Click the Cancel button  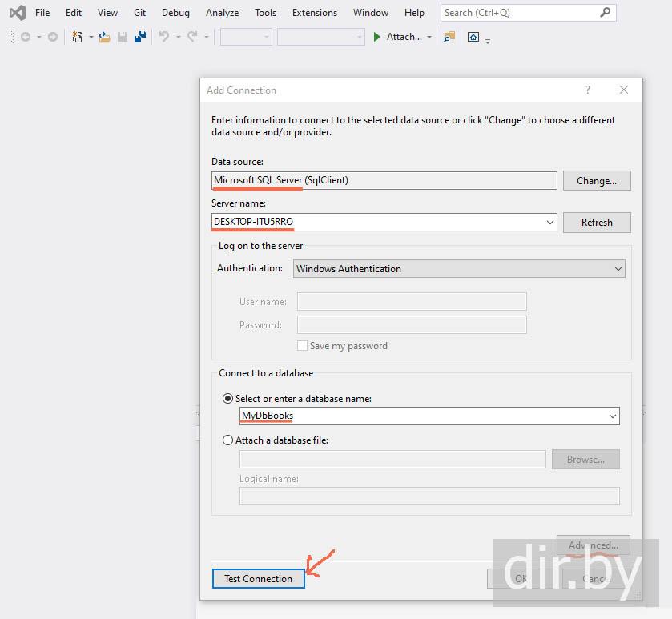596,579
